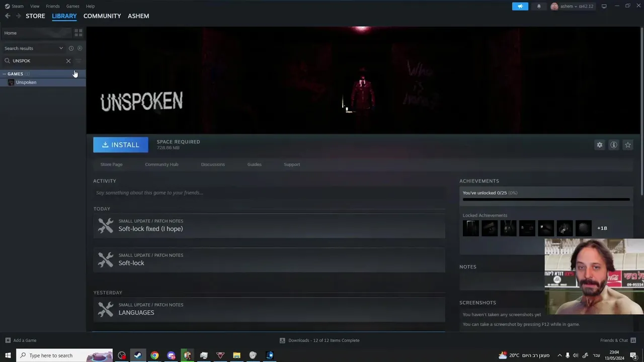This screenshot has width=644, height=362.
Task: Open the SCREENSHOTS header
Action: click(x=477, y=303)
